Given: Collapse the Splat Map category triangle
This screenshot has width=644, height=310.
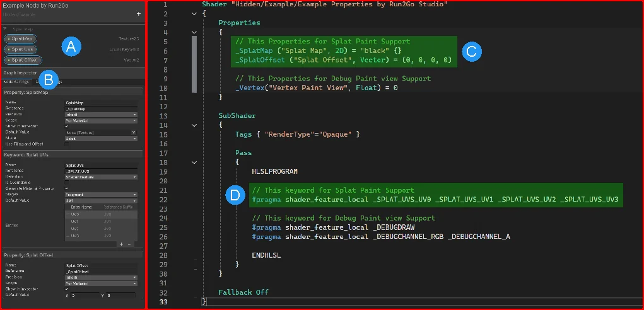Looking at the screenshot, I should coord(5,29).
